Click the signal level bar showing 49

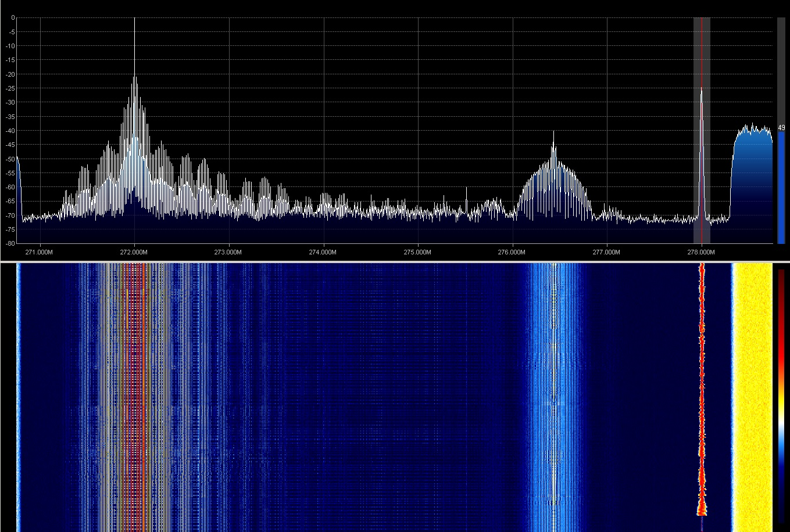point(781,186)
